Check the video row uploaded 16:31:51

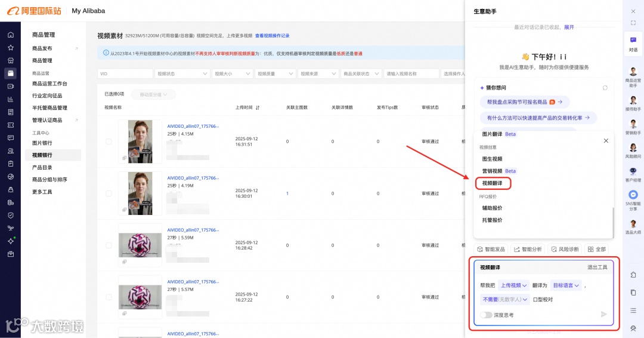click(x=109, y=142)
